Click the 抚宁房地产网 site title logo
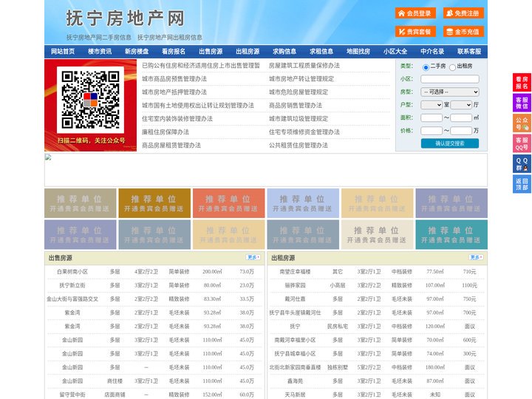532x399 pixels. tap(125, 18)
